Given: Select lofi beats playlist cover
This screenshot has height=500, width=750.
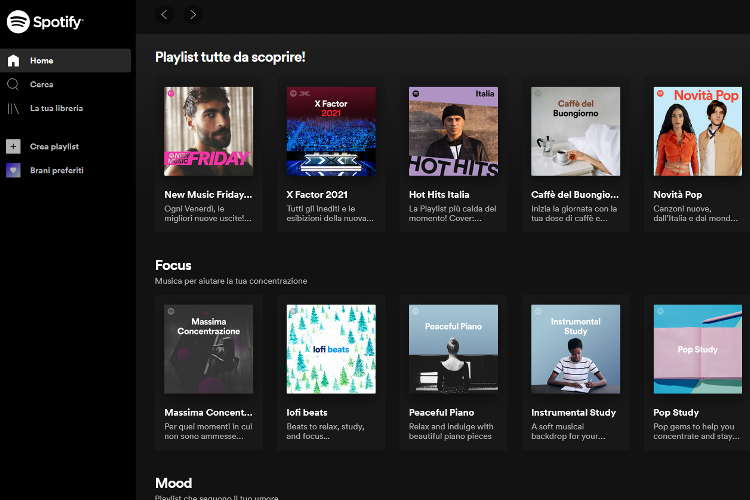Looking at the screenshot, I should click(x=331, y=349).
